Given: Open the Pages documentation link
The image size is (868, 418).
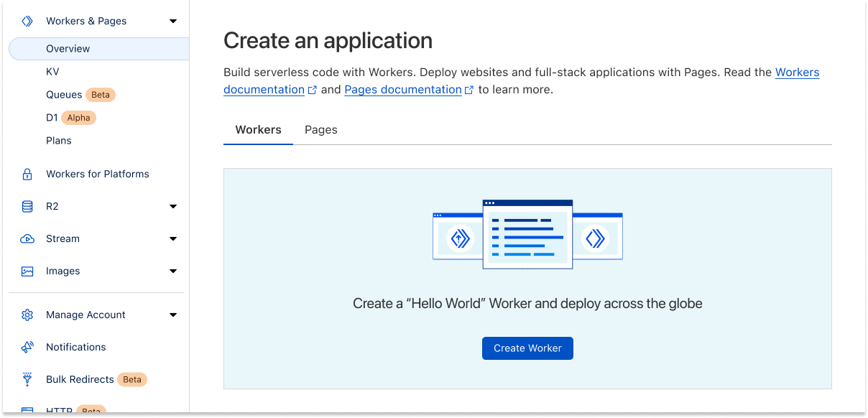Looking at the screenshot, I should [402, 90].
